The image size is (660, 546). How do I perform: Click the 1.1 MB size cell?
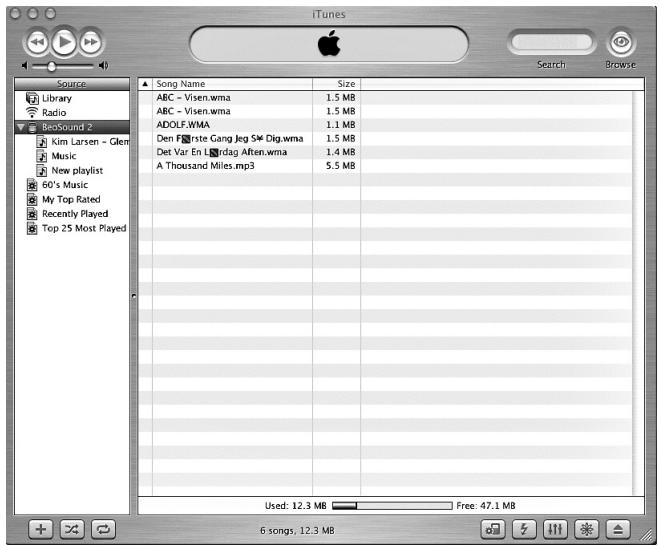[x=341, y=125]
